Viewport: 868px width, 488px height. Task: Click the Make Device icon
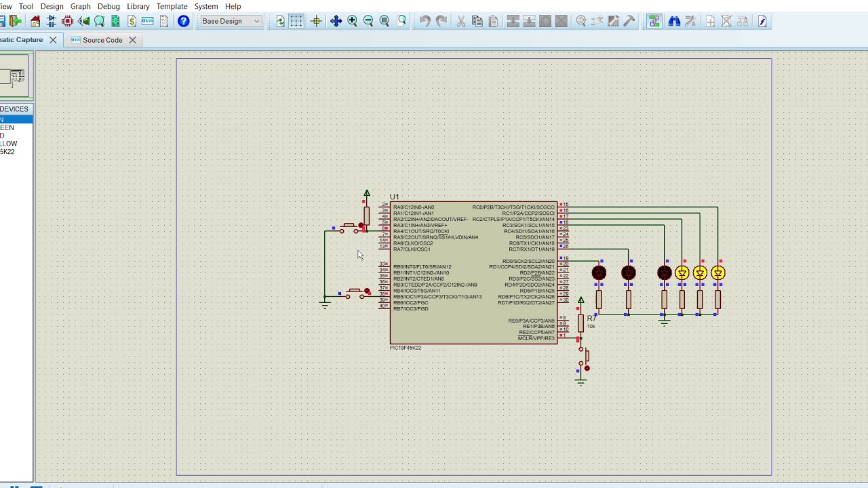[597, 21]
